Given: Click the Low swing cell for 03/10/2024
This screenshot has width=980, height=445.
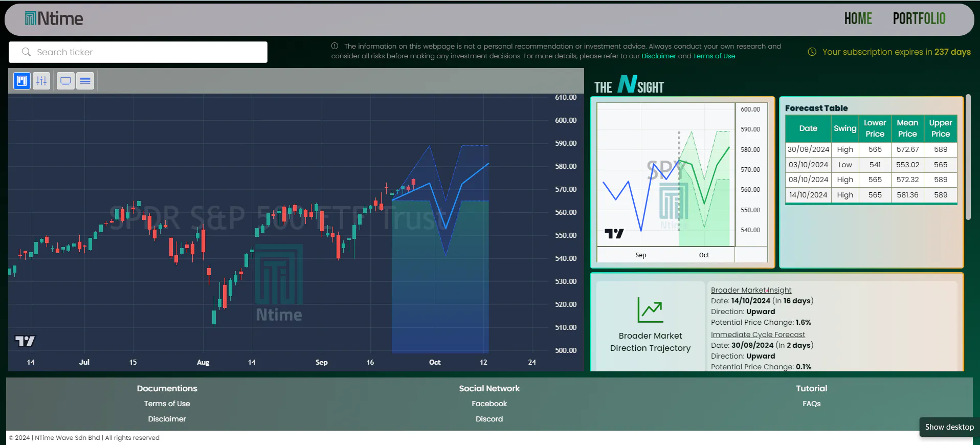Looking at the screenshot, I should [845, 165].
